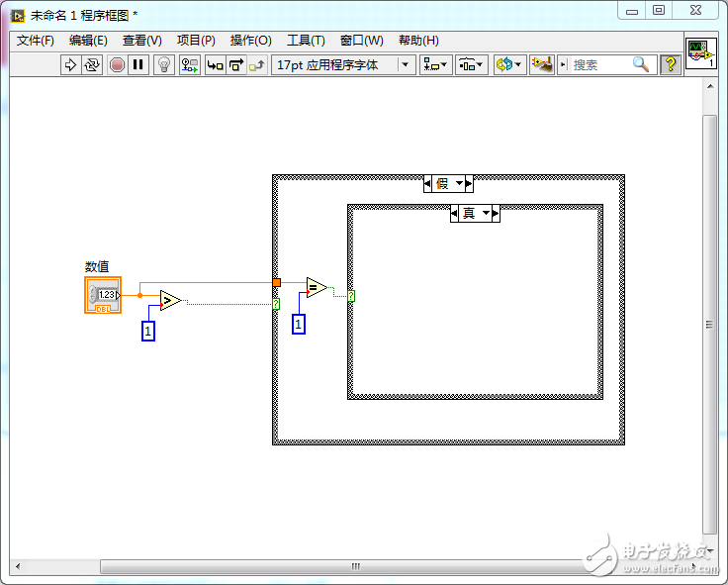The image size is (728, 585).
Task: Click the horizontal scrollbar thumb
Action: pos(355,566)
